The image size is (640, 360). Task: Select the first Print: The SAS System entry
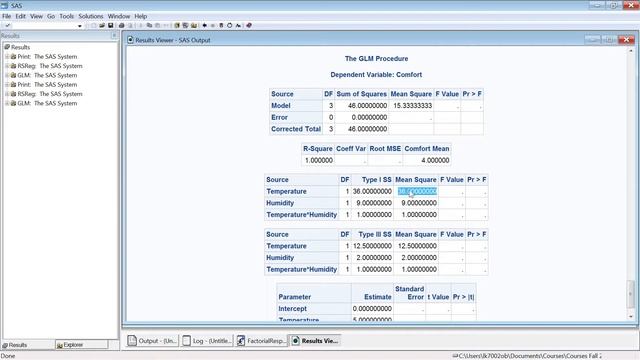coord(47,56)
